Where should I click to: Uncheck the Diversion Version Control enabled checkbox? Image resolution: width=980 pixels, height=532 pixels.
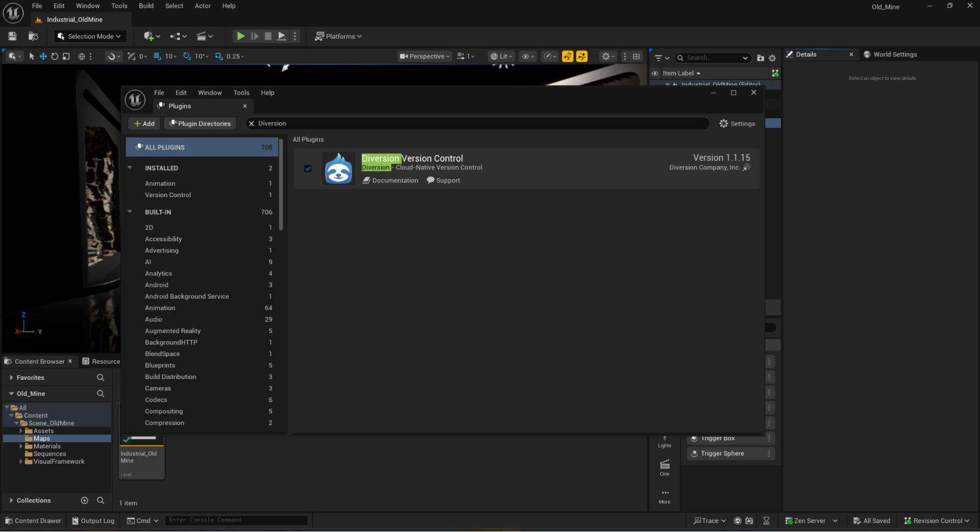pos(308,169)
